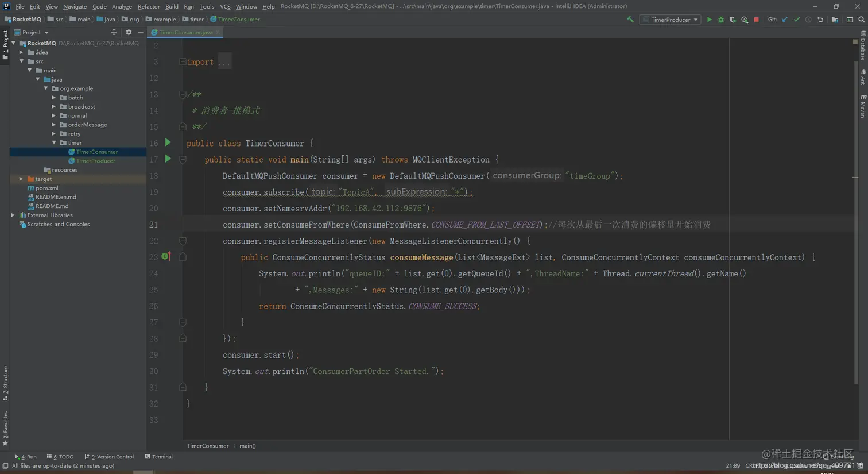Open the Run tool window
The image size is (868, 474).
tap(25, 457)
